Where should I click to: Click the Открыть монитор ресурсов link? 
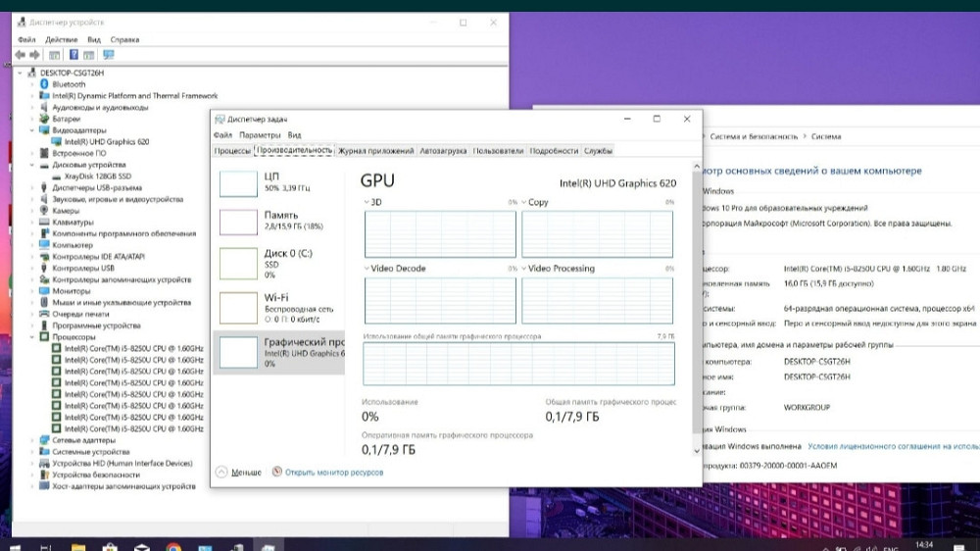click(x=333, y=472)
